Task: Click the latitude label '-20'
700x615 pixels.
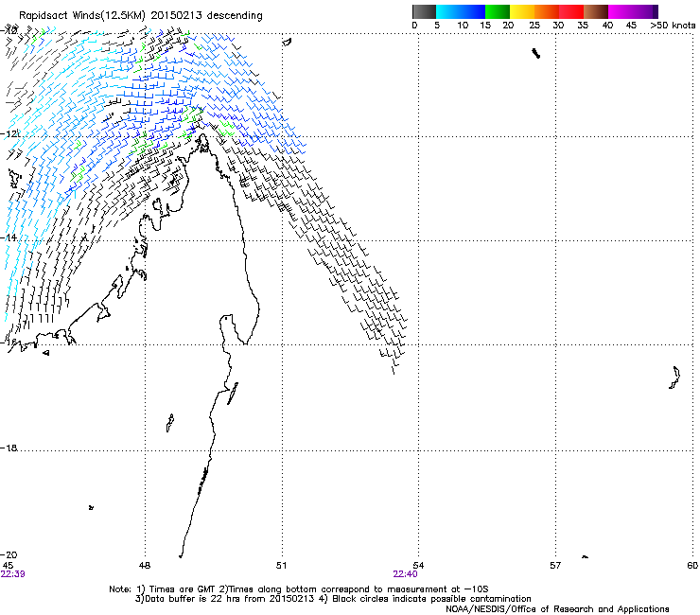Action: [x=9, y=554]
